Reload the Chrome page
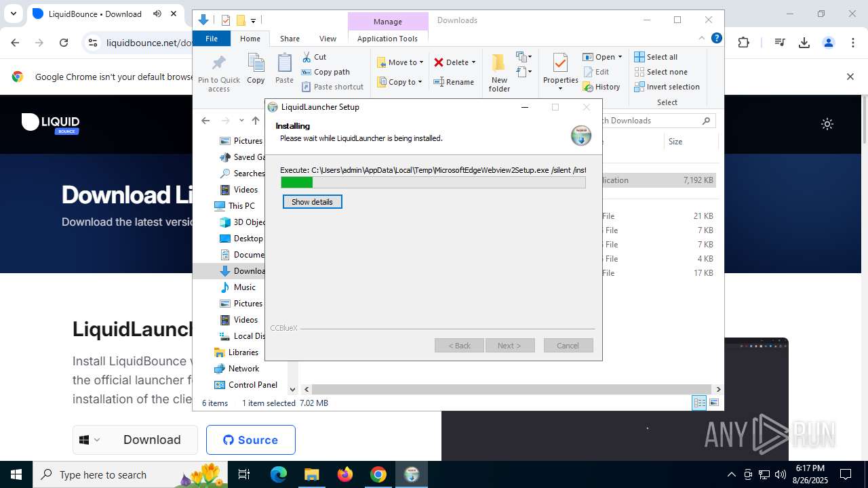 [x=64, y=43]
